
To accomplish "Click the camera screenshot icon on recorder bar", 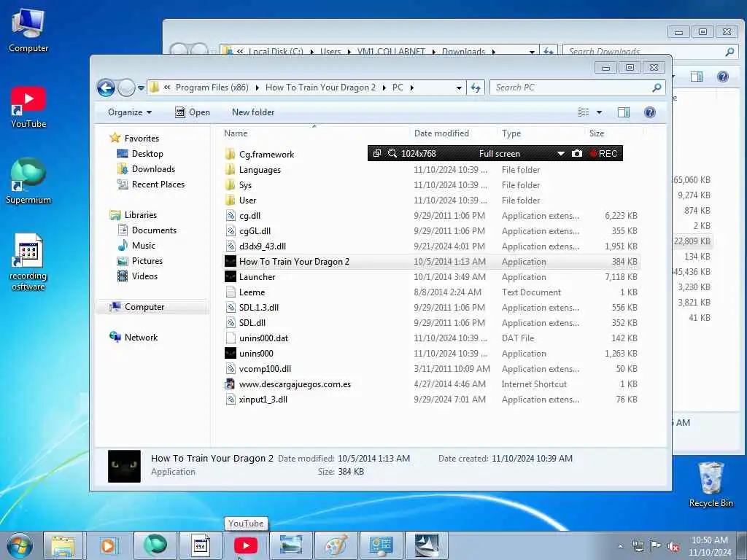I will tap(576, 153).
